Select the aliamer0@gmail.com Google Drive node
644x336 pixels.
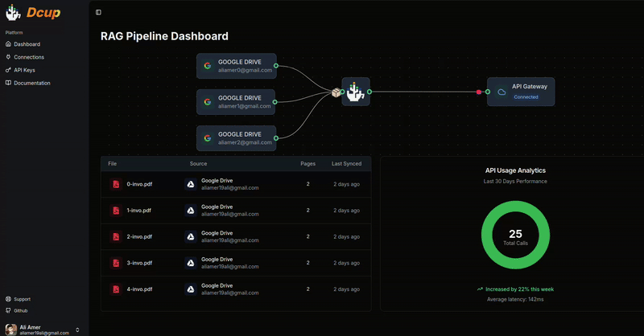(237, 66)
